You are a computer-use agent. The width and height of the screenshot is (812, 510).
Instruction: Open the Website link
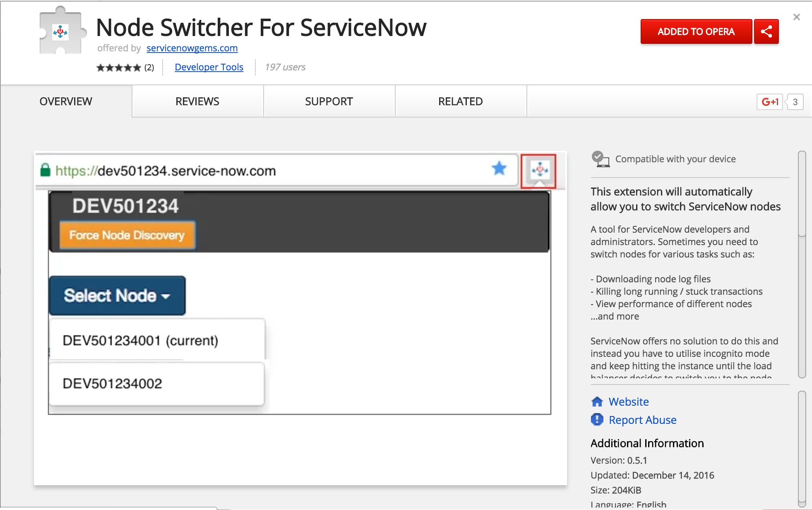pos(629,402)
